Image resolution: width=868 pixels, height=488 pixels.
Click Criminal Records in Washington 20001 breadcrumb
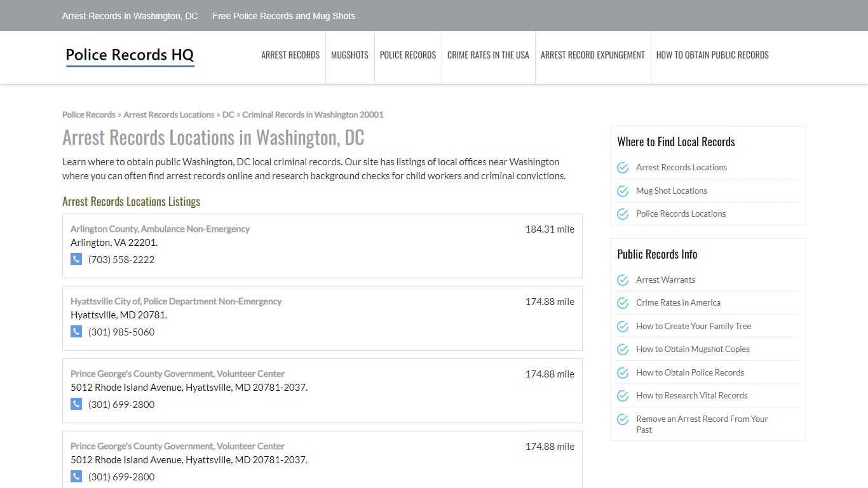(x=313, y=115)
